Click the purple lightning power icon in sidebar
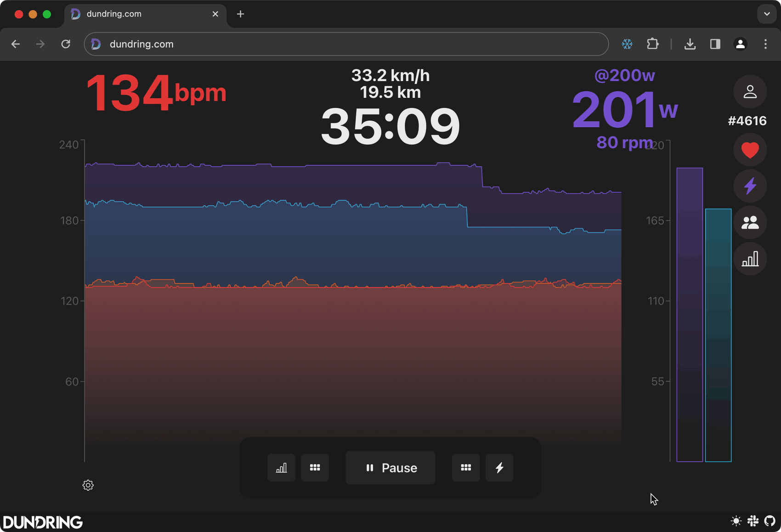This screenshot has height=532, width=781. [x=750, y=186]
